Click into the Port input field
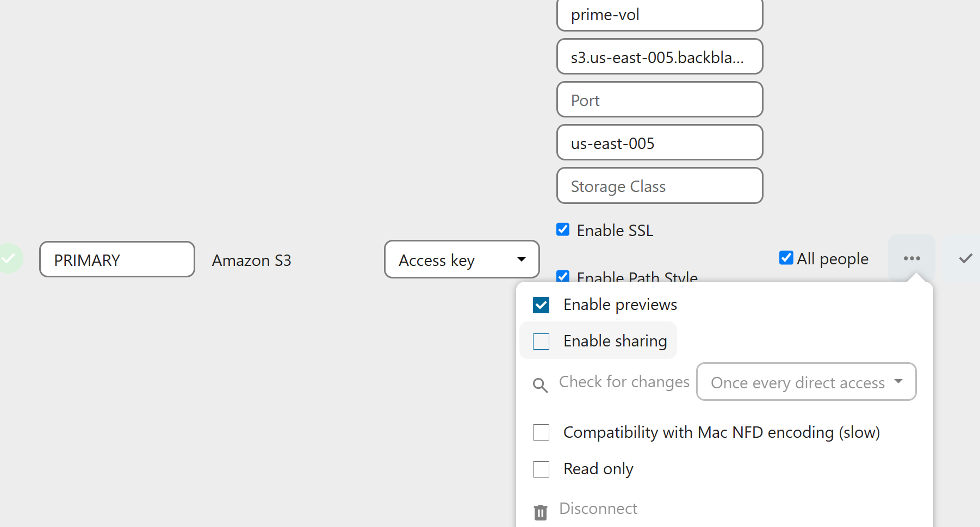Screen dimensions: 980x527 coord(659,100)
